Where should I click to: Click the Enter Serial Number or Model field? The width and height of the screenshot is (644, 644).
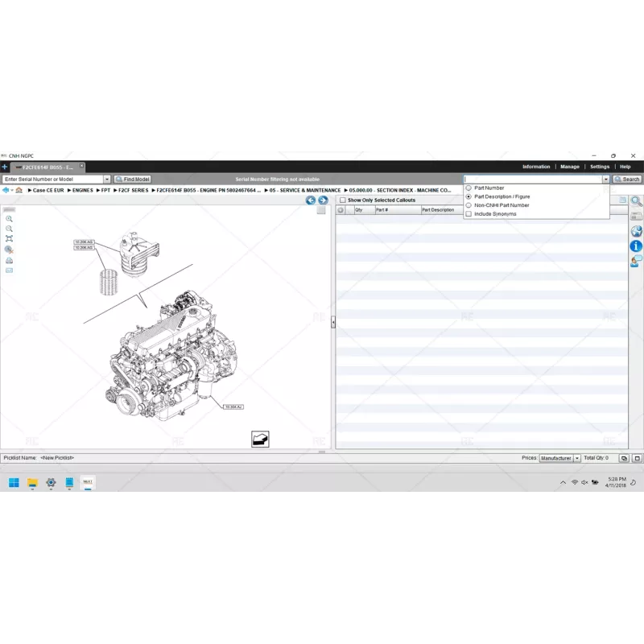[x=51, y=179]
